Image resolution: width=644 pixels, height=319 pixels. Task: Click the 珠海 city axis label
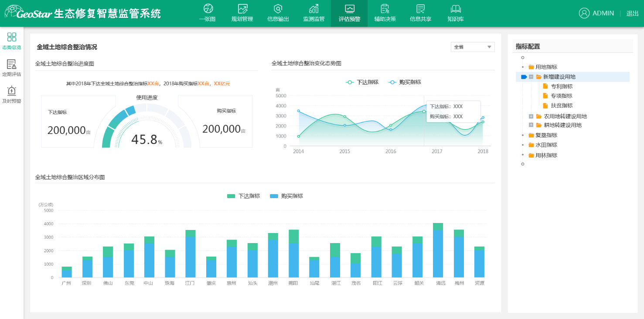coord(170,283)
